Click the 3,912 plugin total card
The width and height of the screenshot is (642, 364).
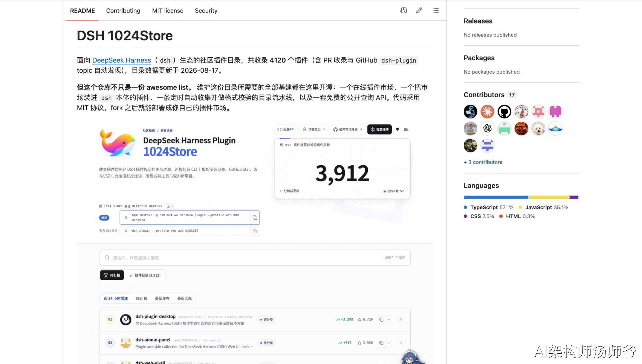pyautogui.click(x=342, y=169)
